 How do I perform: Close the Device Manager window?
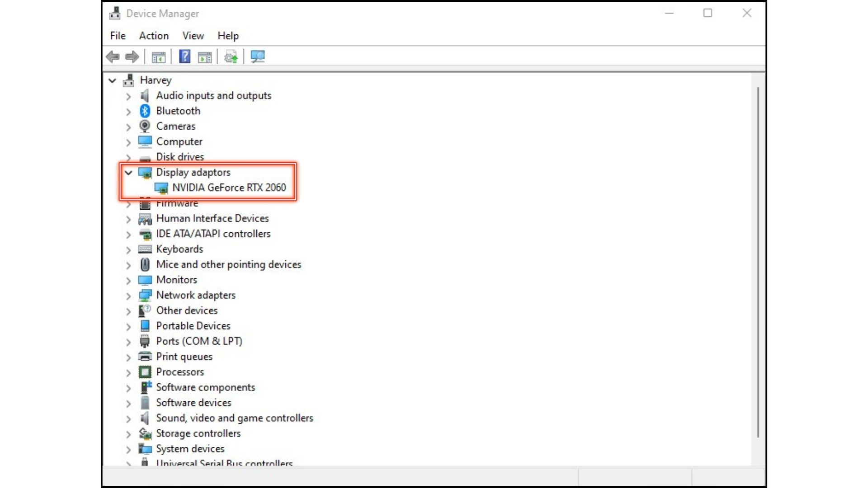pyautogui.click(x=747, y=13)
